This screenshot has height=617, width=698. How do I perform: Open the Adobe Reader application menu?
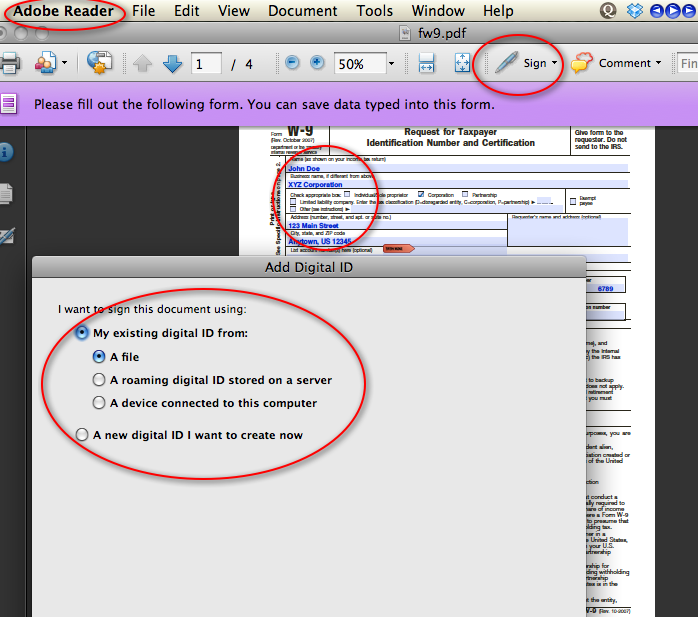click(64, 11)
